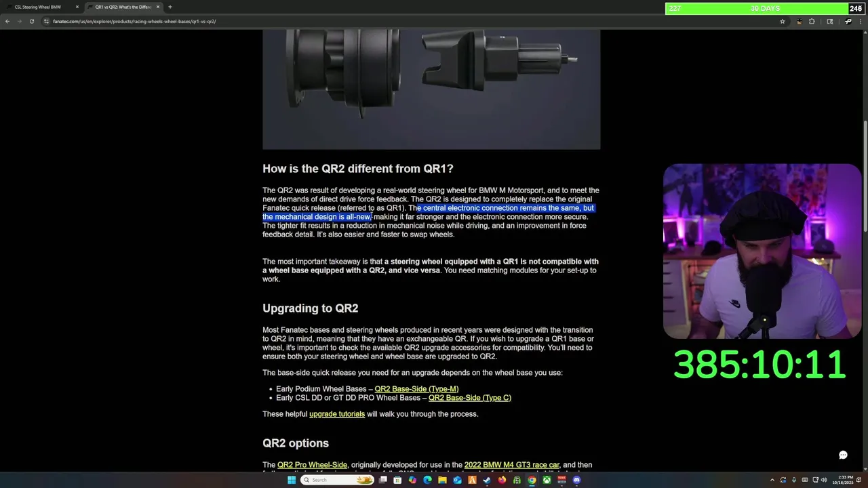Open Microsoft Store from the taskbar
868x488 pixels.
tap(397, 480)
